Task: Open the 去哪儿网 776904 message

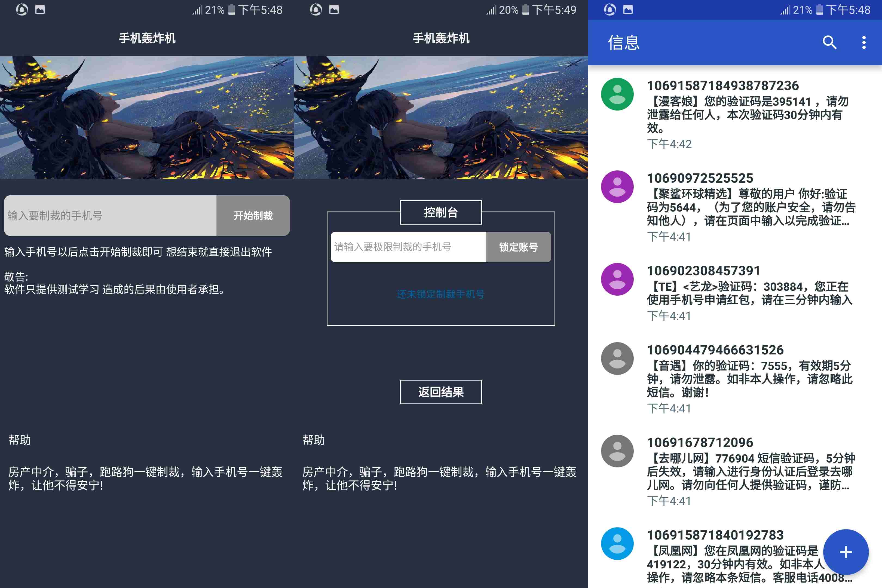Action: pos(735,471)
